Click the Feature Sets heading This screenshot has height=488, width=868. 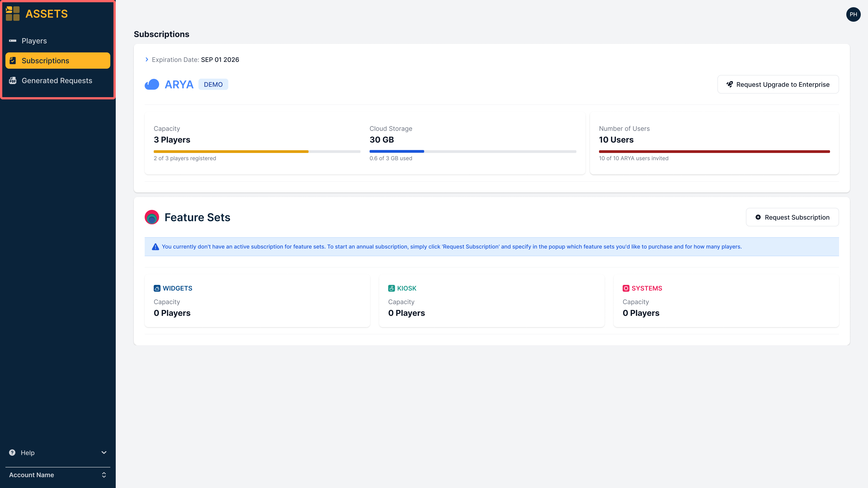tap(198, 217)
